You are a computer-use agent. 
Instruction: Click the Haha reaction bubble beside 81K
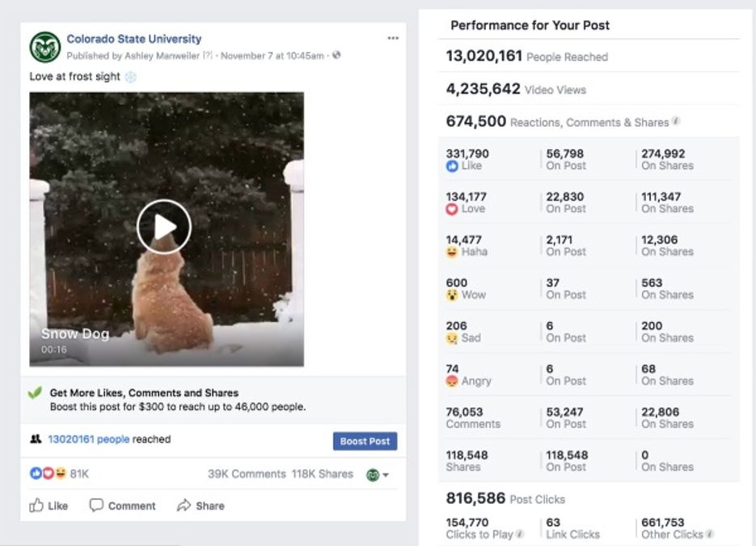point(60,473)
